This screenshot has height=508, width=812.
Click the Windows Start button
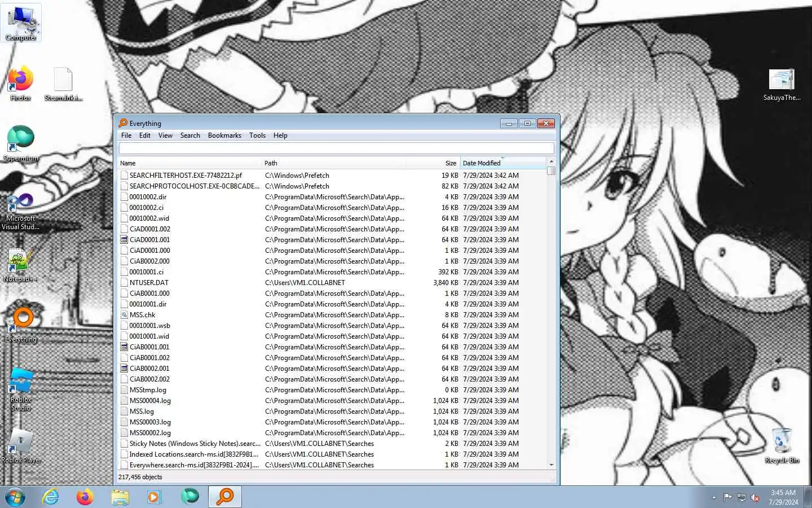(15, 497)
